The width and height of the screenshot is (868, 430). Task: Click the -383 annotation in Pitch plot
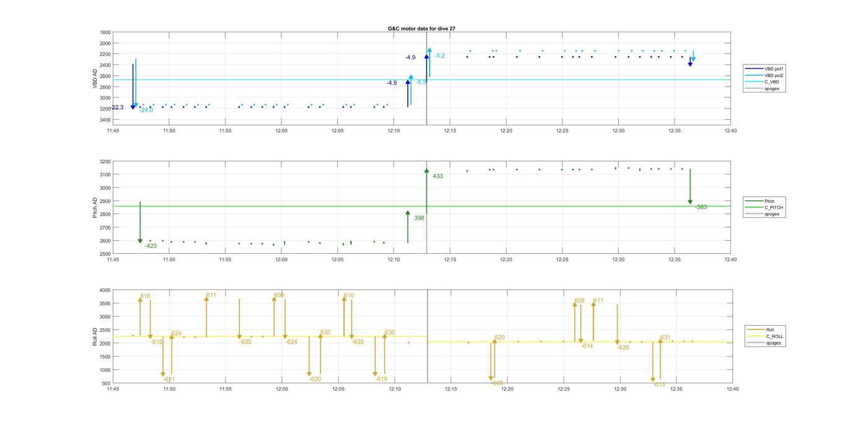701,207
